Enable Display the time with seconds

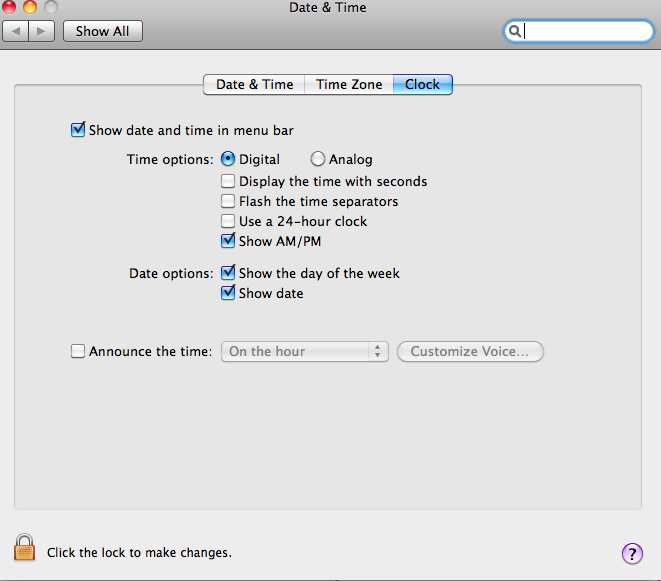[x=229, y=182]
